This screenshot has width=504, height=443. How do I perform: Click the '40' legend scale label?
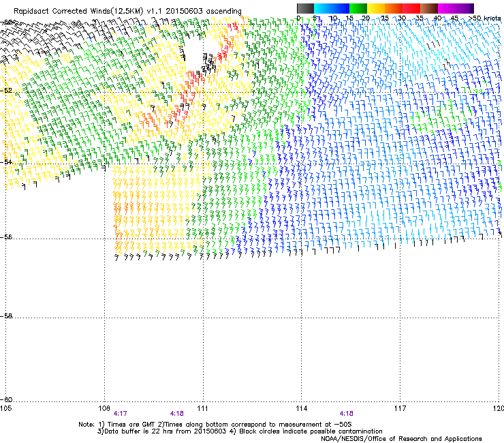[x=437, y=18]
